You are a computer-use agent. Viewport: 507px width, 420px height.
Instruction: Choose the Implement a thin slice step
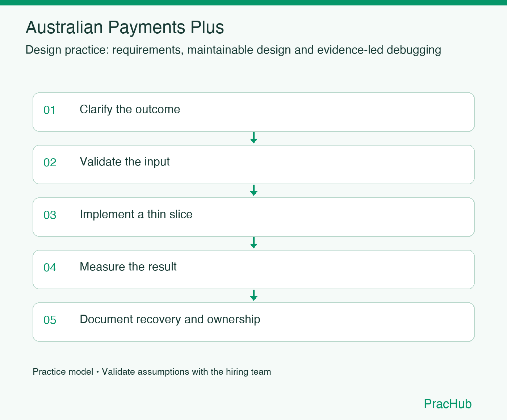(x=253, y=217)
